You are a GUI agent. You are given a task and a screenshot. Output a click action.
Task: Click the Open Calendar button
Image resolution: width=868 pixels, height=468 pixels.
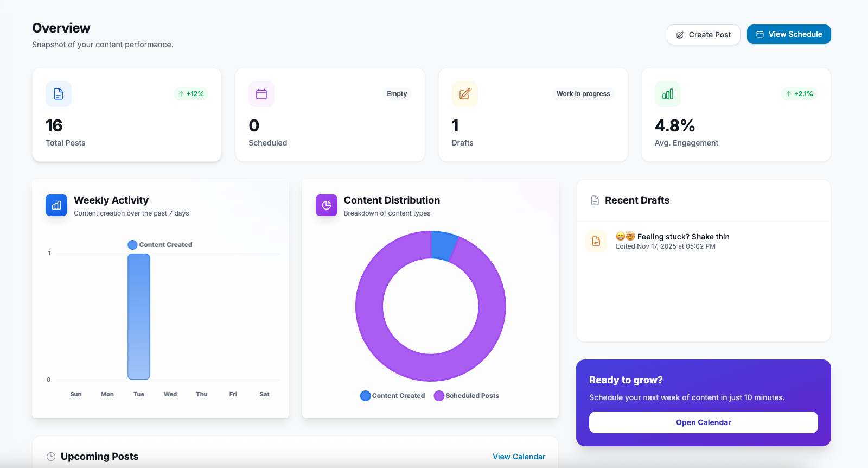point(703,422)
